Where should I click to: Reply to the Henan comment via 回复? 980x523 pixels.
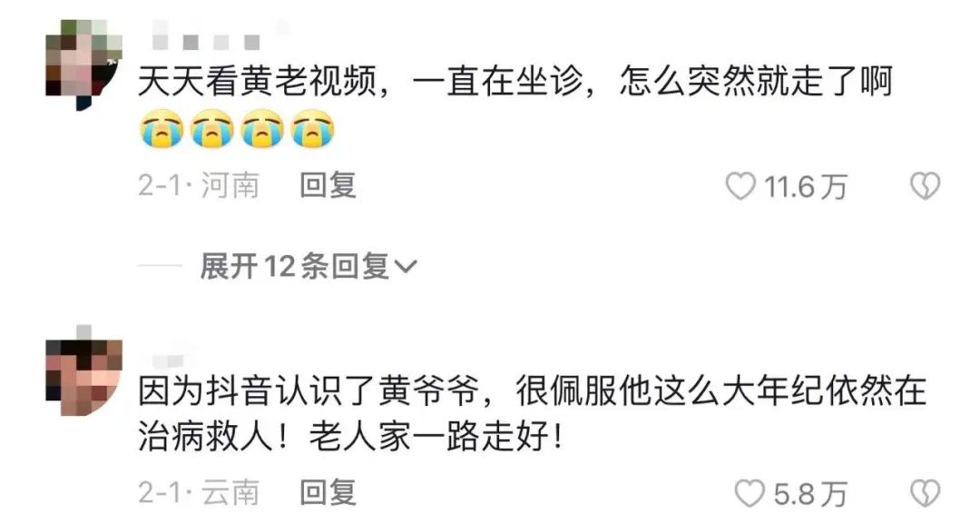[328, 186]
